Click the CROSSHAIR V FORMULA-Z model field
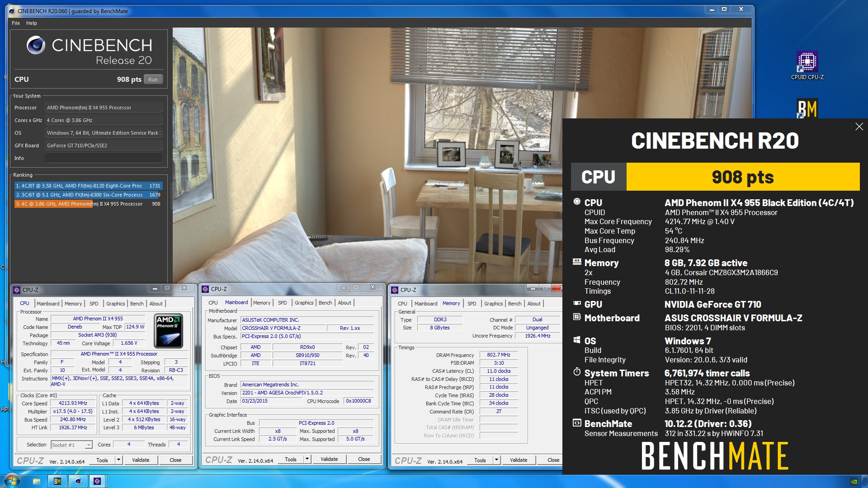 coord(282,328)
